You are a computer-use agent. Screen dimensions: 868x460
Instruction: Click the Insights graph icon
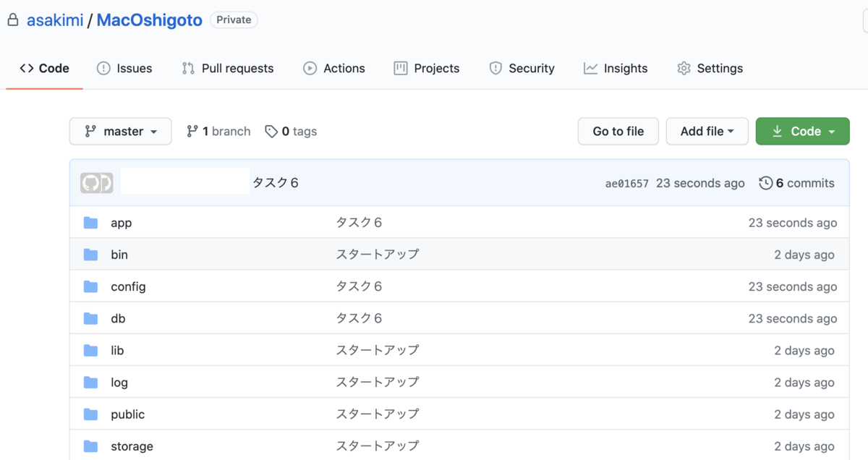click(x=590, y=68)
